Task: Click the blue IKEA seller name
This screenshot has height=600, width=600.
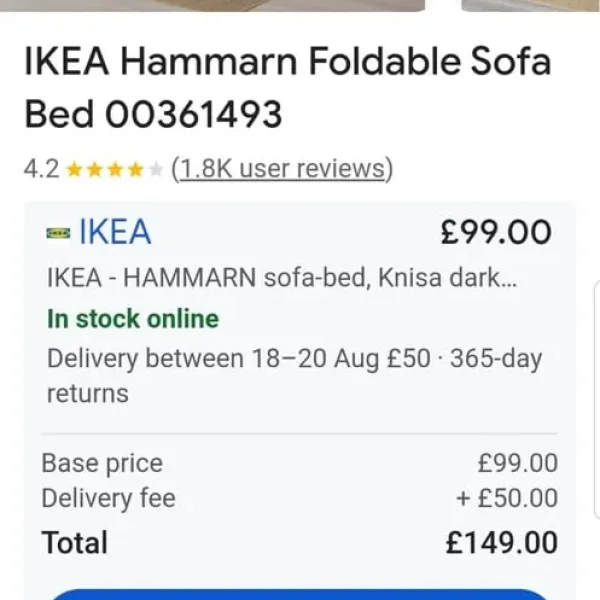Action: (114, 233)
